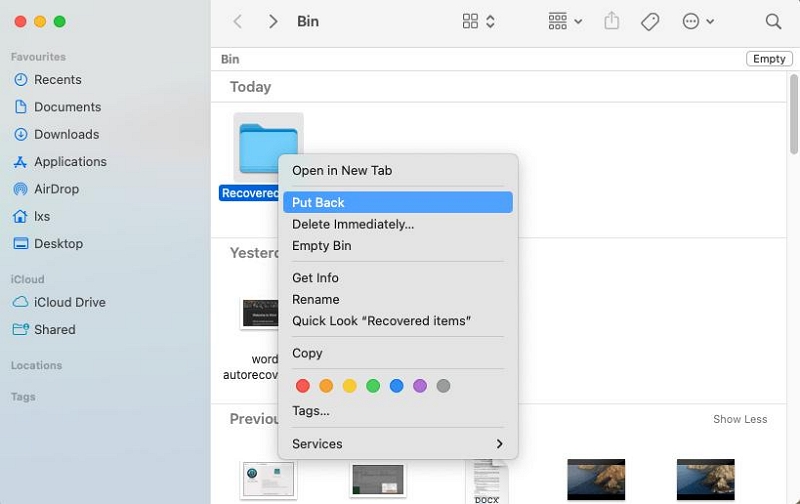Expand the group-by dropdown chevron
The height and width of the screenshot is (504, 800).
coord(578,21)
